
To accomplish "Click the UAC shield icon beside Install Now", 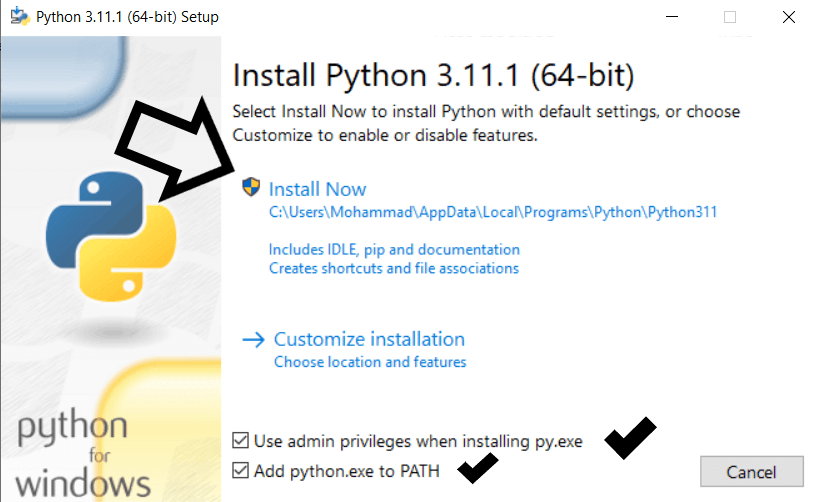I will coord(251,188).
